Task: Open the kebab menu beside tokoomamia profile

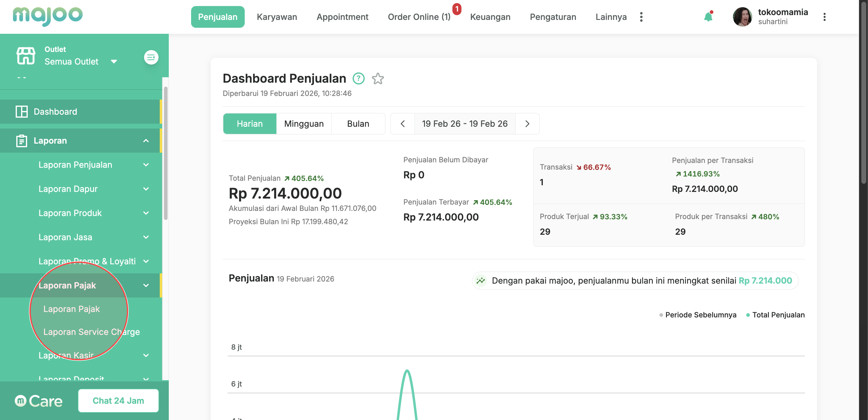Action: 824,17
